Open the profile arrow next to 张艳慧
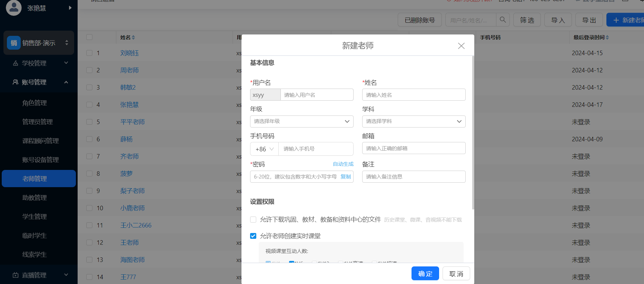644x284 pixels. 70,8
